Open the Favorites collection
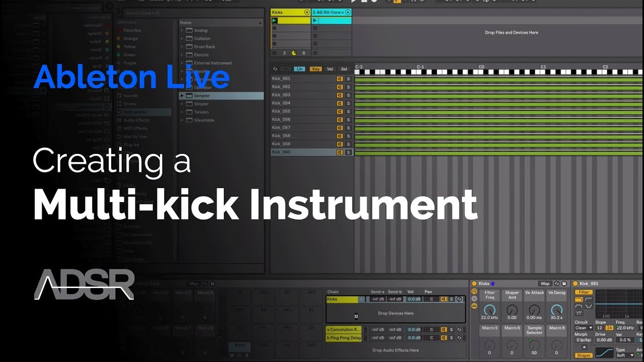This screenshot has width=644, height=362. [132, 31]
